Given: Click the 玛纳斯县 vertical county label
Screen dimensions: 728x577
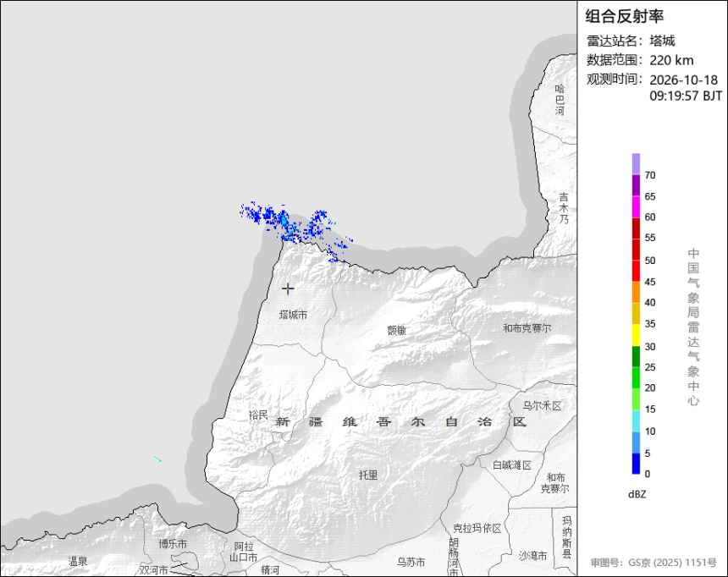Looking at the screenshot, I should coord(567,537).
